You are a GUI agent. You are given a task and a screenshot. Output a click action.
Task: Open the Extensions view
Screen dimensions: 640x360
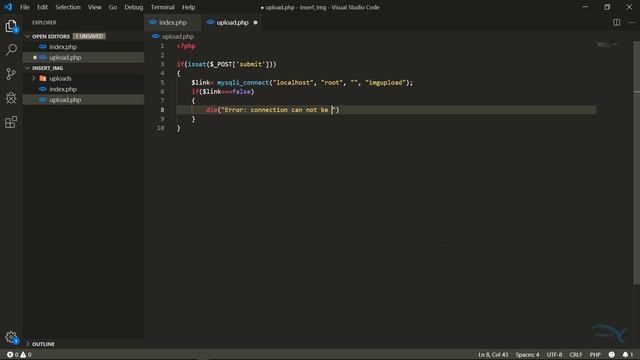[x=11, y=122]
